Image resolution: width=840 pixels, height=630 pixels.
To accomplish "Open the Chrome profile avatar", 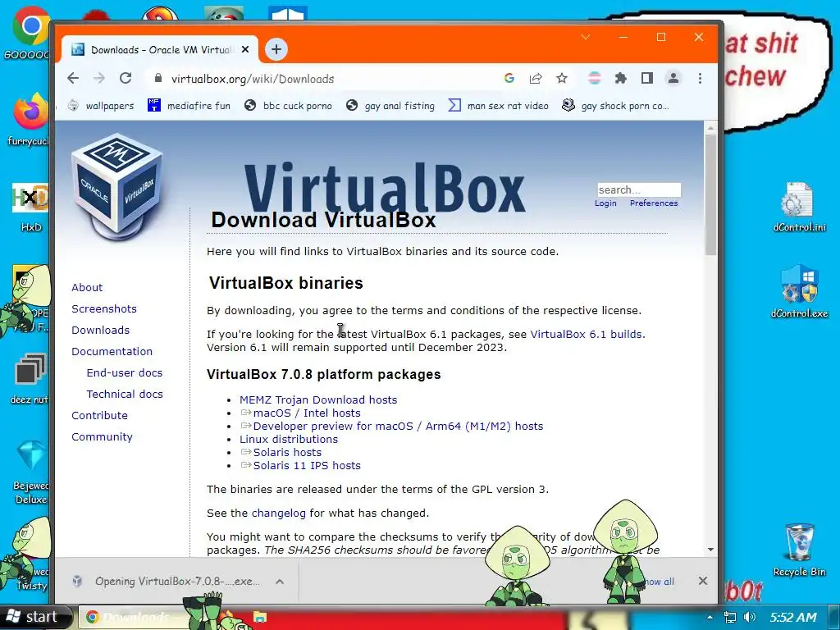I will click(x=673, y=78).
